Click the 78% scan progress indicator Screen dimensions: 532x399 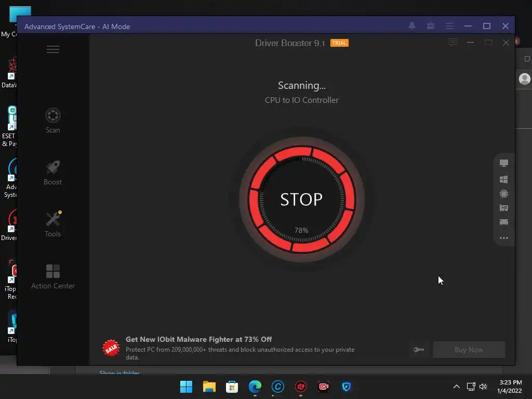click(301, 230)
